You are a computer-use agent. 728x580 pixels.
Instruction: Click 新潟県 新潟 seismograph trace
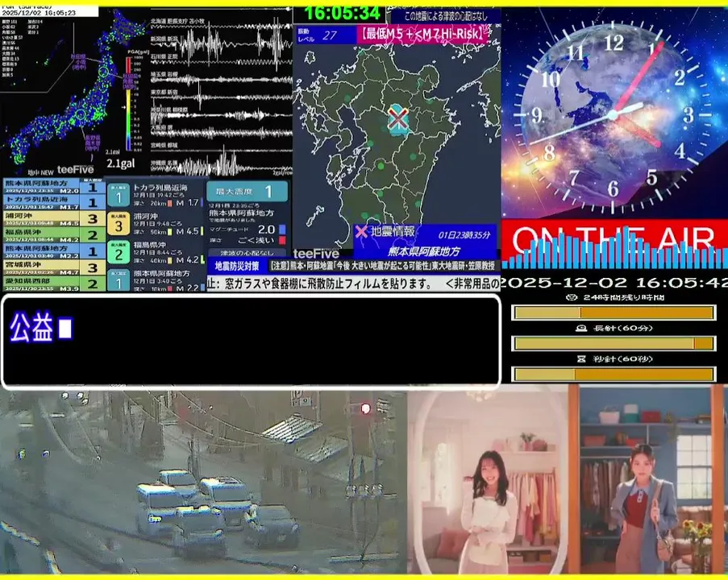[222, 45]
